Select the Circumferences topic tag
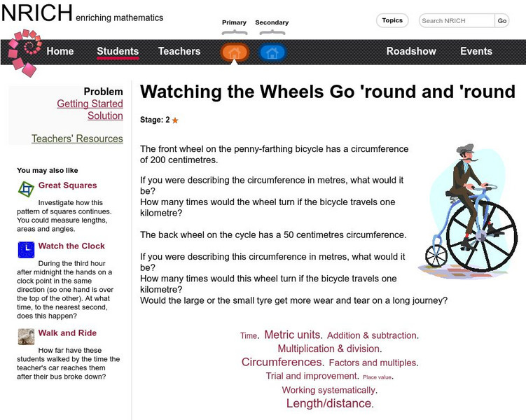Image resolution: width=526 pixels, height=420 pixels. (282, 362)
